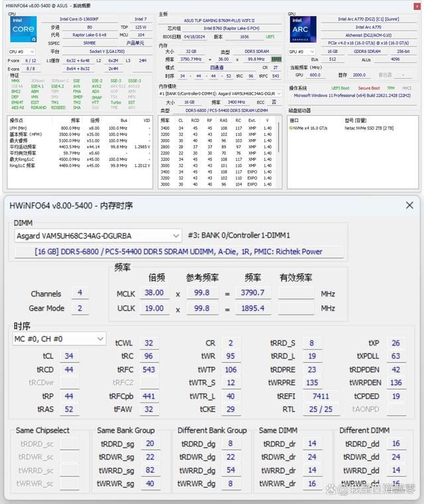Click the MCLK frequency 3790.7 field

point(252,293)
